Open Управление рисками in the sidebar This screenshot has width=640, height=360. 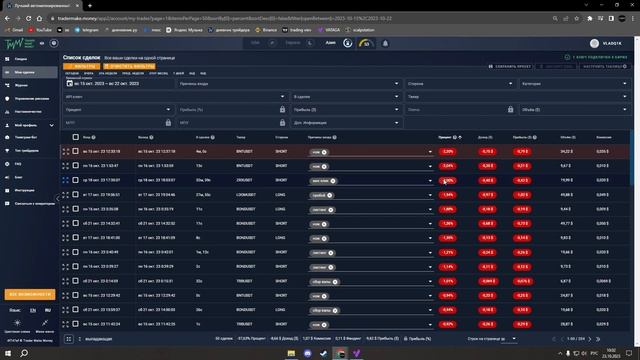click(x=29, y=98)
